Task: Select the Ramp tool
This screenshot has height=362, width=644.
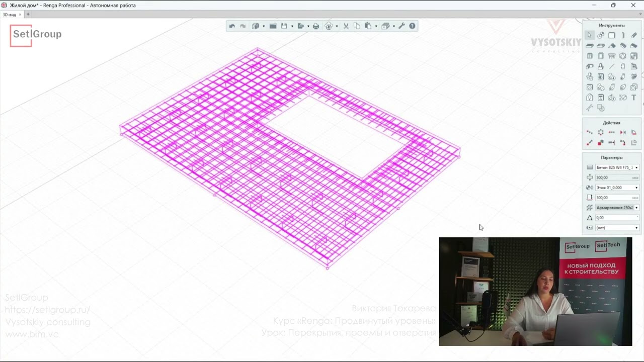Action: [x=634, y=46]
